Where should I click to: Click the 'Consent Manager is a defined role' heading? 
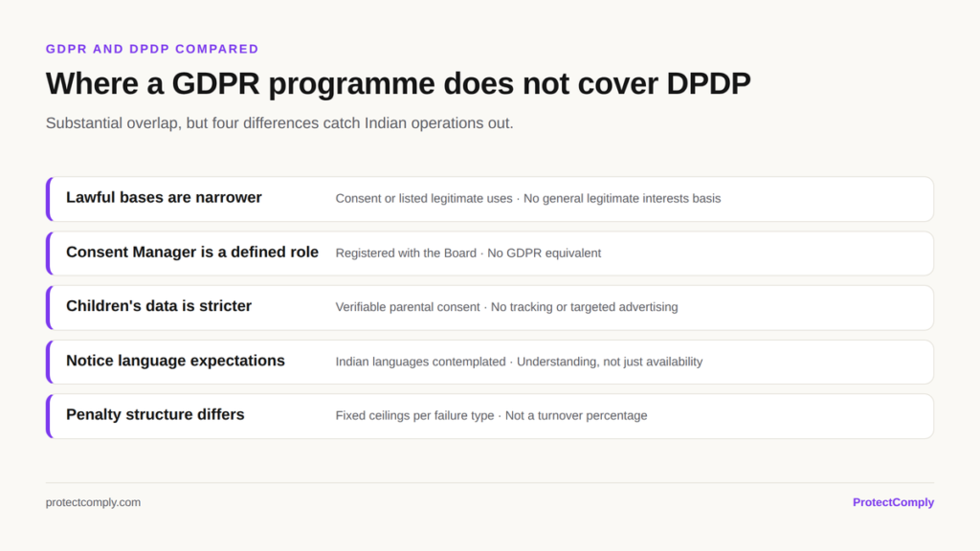[192, 252]
